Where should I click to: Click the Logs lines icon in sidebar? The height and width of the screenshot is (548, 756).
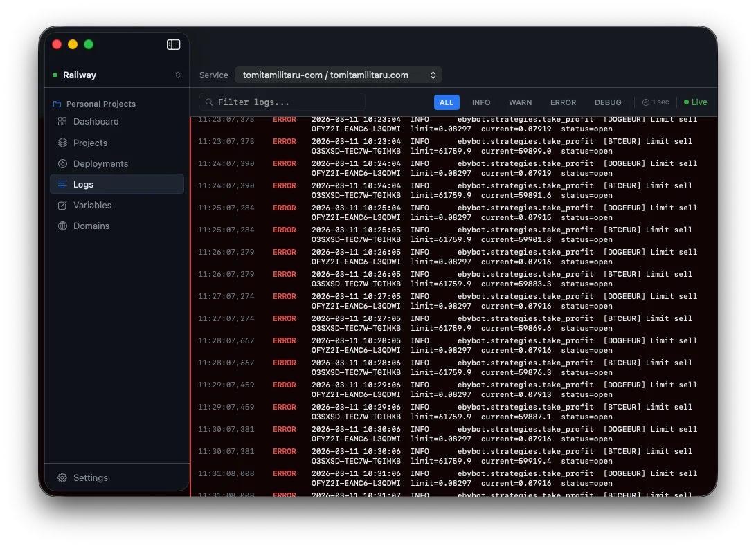63,184
